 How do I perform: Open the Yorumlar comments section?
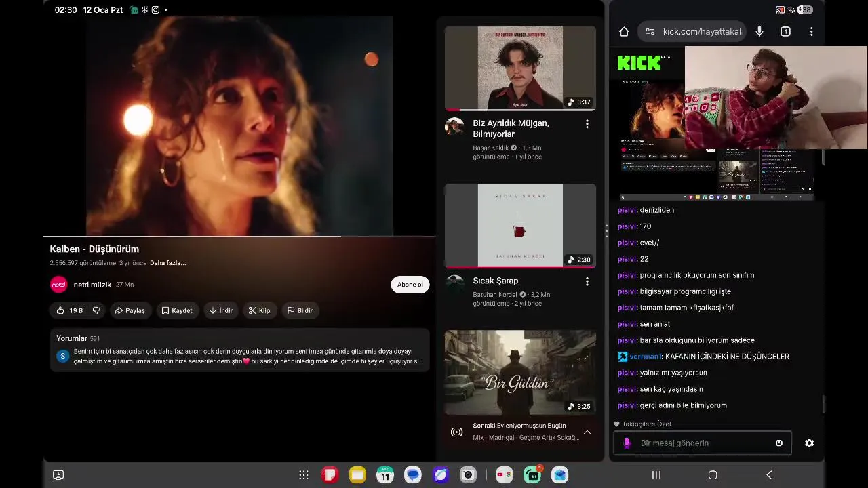click(x=239, y=350)
